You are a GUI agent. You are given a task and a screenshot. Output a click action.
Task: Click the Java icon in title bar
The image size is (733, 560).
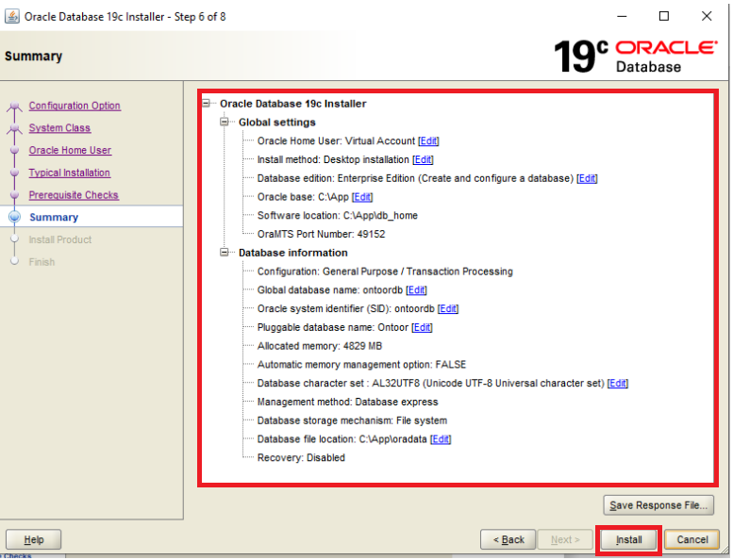click(x=11, y=16)
